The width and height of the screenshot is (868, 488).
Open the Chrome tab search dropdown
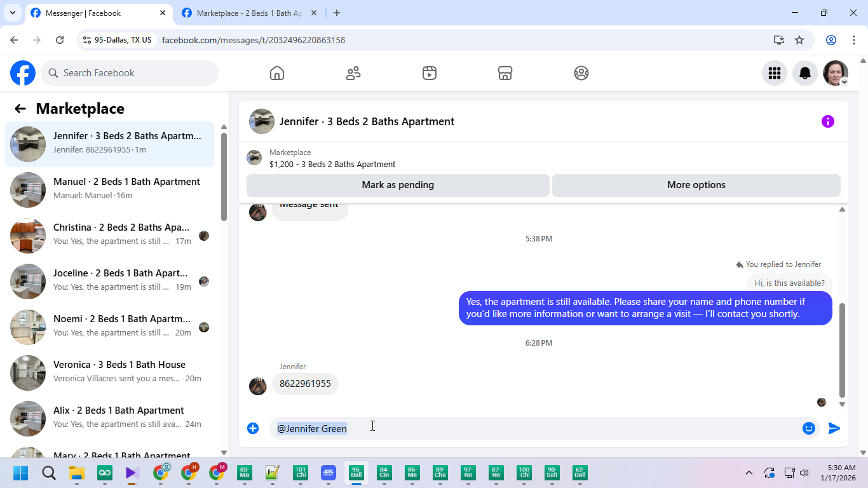tap(12, 13)
